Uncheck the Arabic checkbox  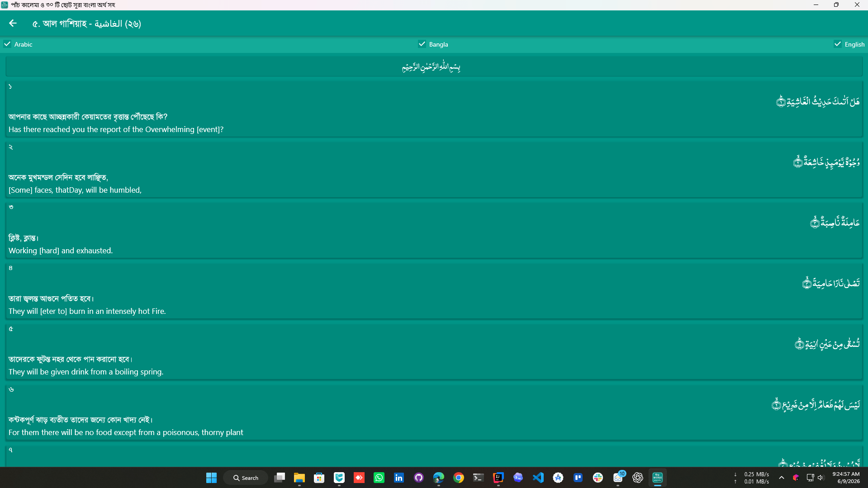point(7,44)
